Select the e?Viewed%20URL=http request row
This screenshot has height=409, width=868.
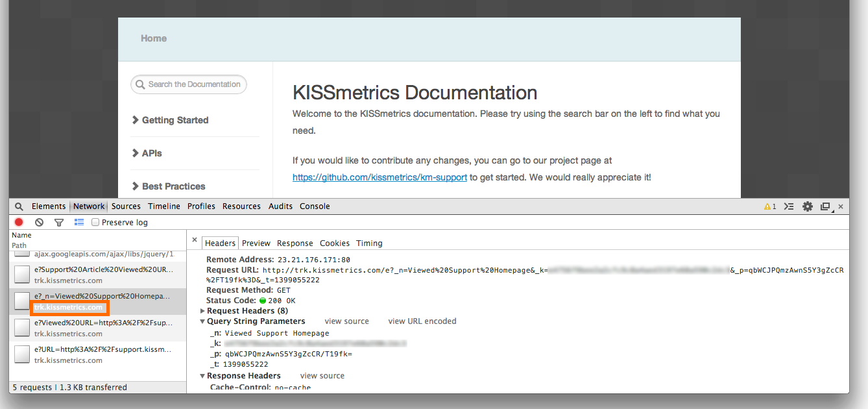pos(98,328)
